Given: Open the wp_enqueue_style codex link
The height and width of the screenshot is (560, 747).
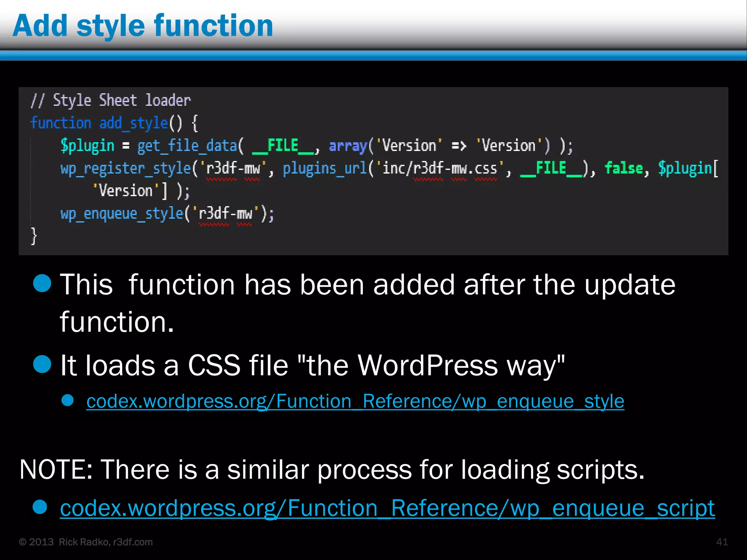Looking at the screenshot, I should click(355, 401).
